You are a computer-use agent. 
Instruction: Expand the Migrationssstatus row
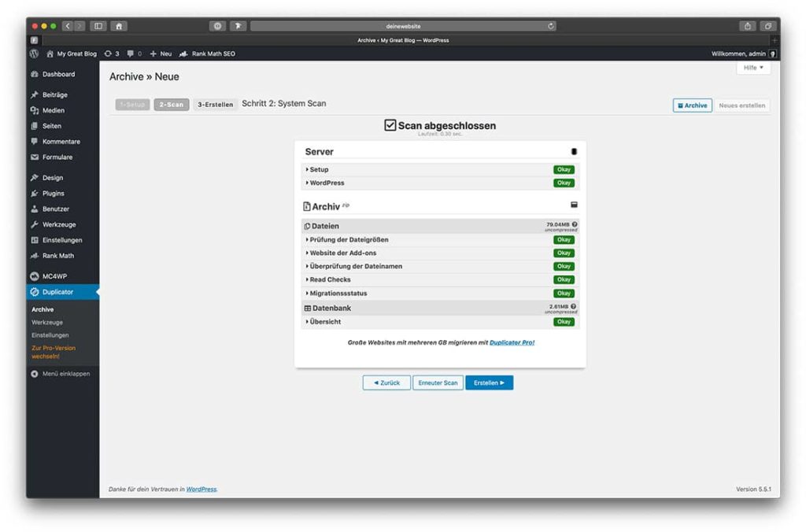440,293
